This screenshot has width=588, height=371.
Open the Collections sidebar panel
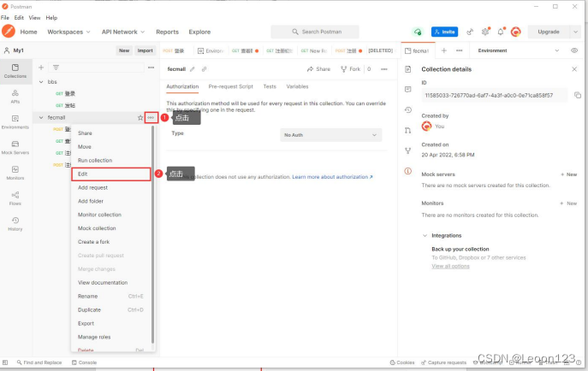(15, 71)
